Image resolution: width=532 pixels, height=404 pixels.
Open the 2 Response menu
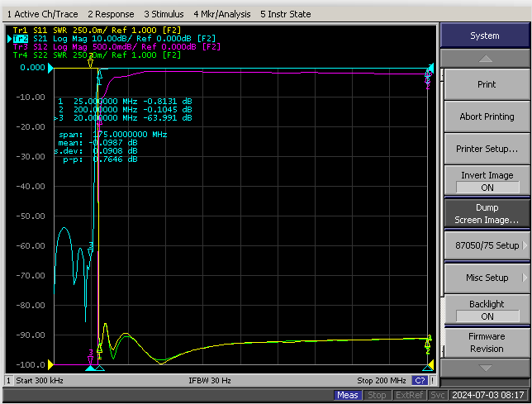(x=111, y=14)
